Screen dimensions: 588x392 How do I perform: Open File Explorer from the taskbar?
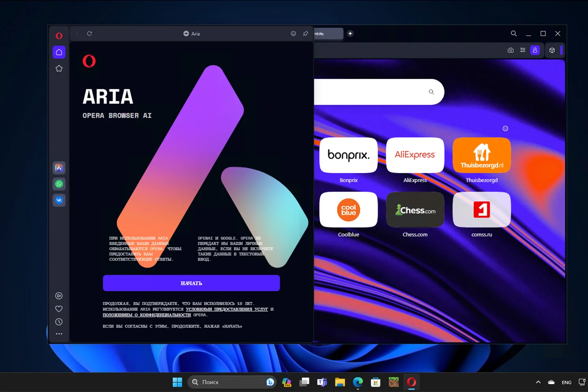pos(340,382)
